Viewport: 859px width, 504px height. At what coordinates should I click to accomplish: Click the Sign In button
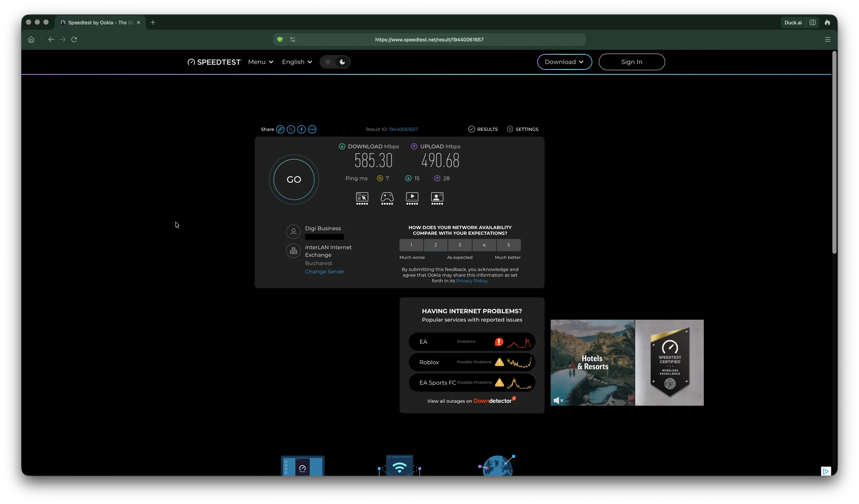click(631, 62)
